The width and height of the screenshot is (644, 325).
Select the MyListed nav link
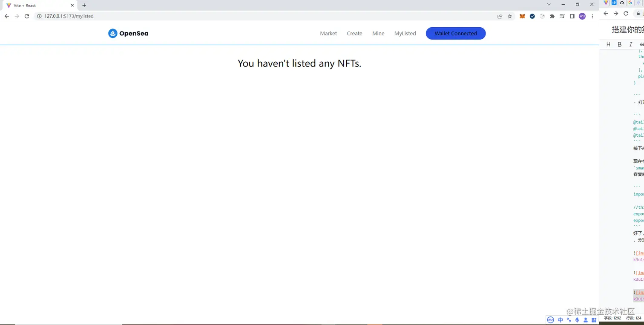(x=405, y=33)
